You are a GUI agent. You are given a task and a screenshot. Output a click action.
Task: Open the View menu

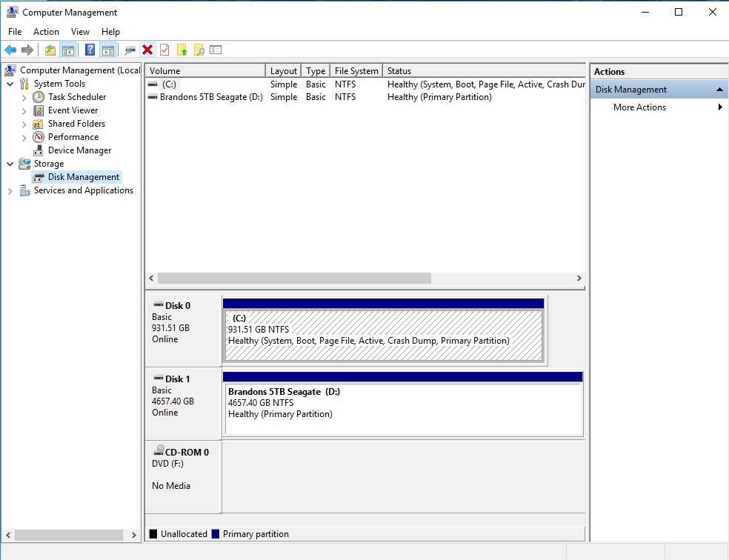coord(80,32)
